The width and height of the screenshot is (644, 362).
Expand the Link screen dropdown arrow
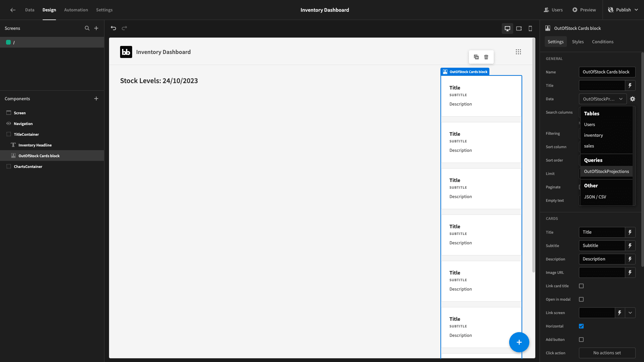(630, 313)
